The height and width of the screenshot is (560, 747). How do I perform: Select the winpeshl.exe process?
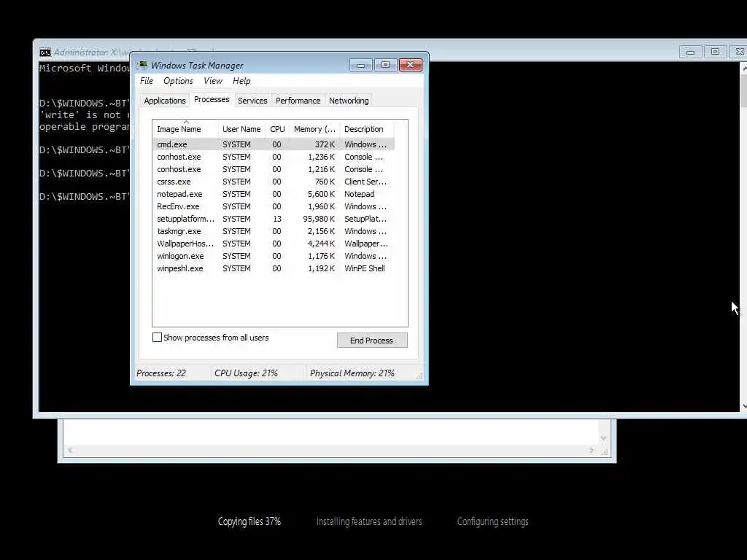274,268
